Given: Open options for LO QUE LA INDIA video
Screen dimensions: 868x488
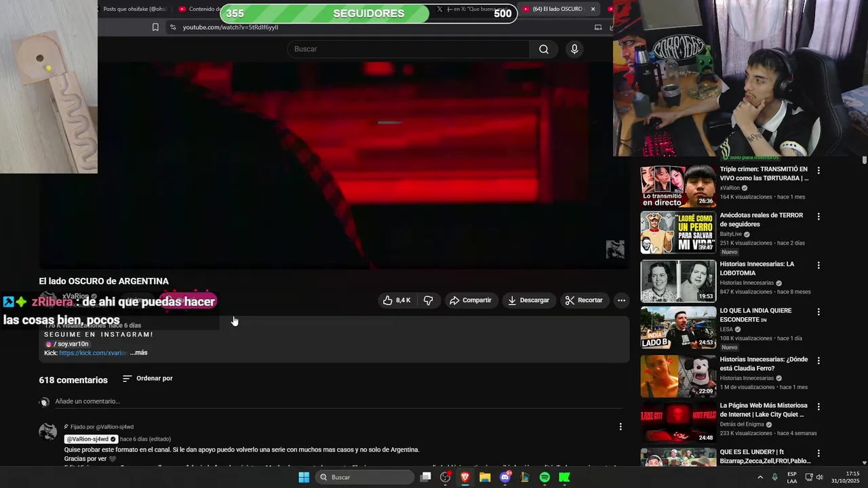Looking at the screenshot, I should coord(818,312).
